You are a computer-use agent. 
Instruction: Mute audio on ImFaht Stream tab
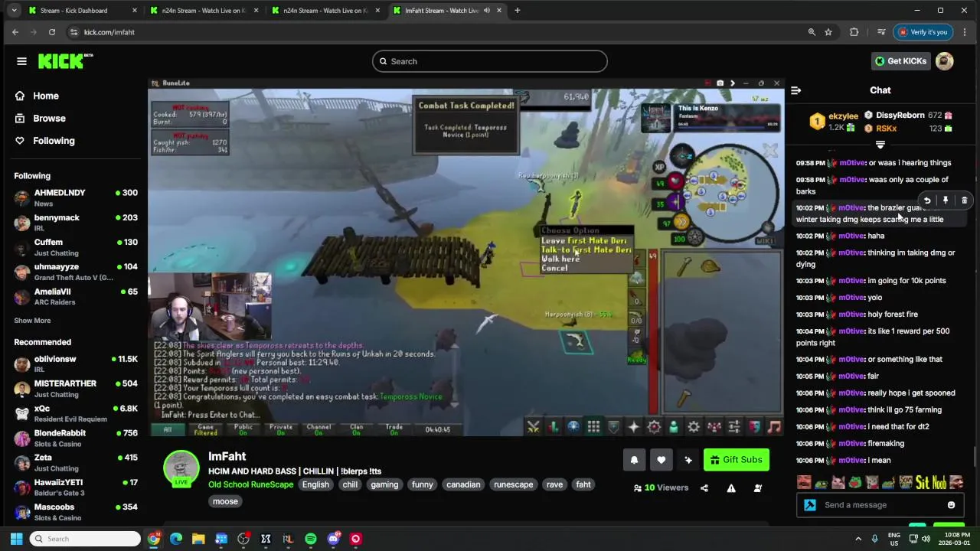(486, 11)
